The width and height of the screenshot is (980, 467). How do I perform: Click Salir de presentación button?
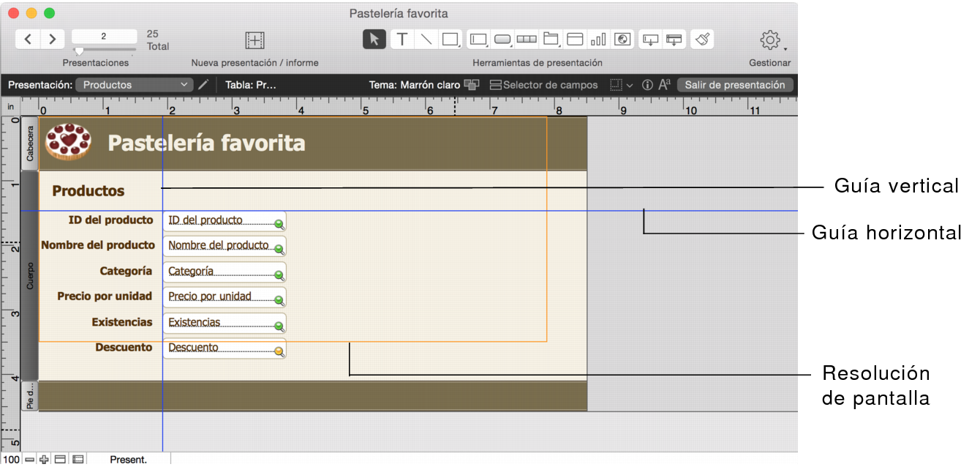(734, 85)
